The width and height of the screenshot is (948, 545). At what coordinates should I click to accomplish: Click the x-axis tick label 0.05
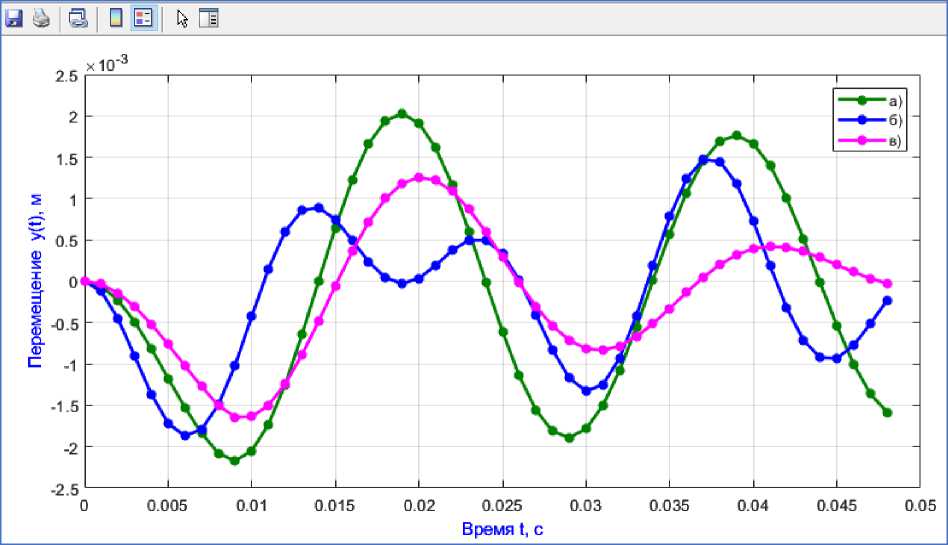[x=920, y=506]
